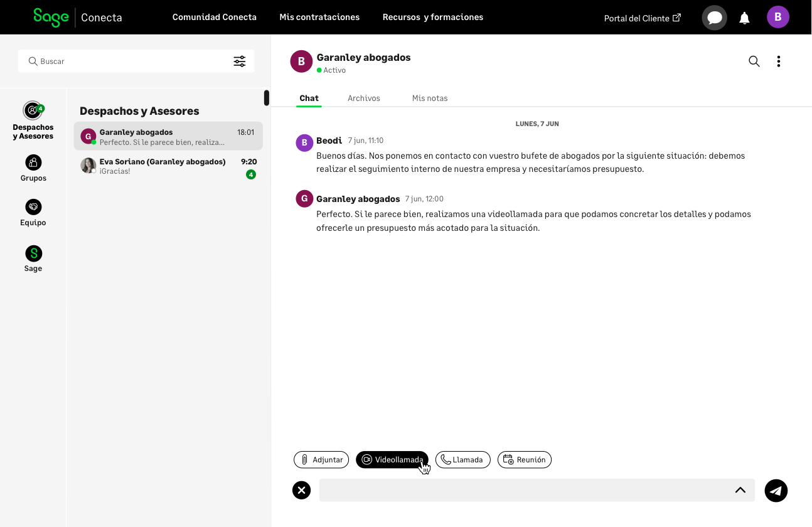This screenshot has height=527, width=812.
Task: Open Recursos y formaciones menu
Action: tap(433, 17)
